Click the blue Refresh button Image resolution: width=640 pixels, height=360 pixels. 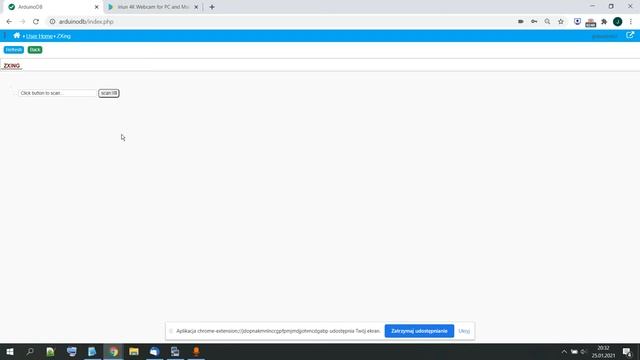(x=14, y=50)
